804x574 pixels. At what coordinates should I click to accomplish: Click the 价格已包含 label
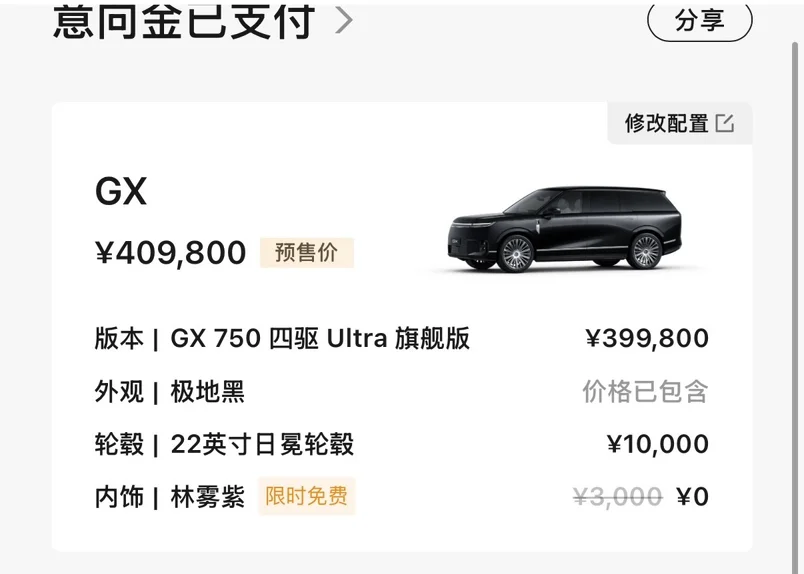coord(645,392)
